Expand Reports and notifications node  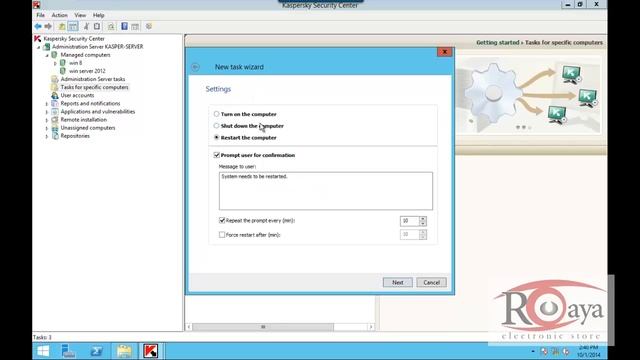click(x=47, y=104)
